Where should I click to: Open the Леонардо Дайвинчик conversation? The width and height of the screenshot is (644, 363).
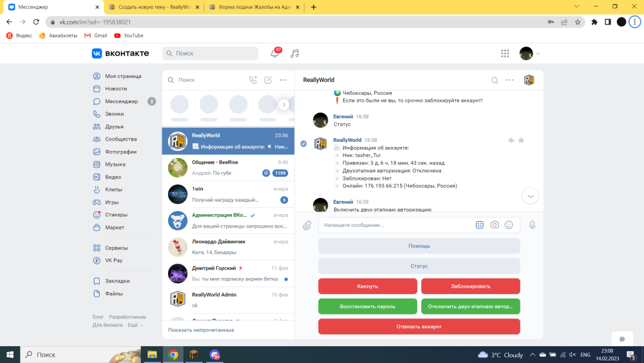click(x=229, y=247)
